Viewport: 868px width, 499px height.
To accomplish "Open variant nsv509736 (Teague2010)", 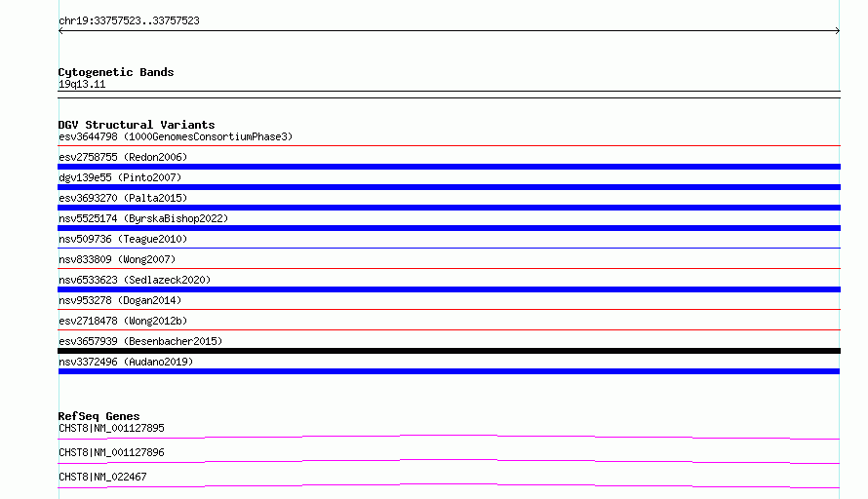I will click(x=123, y=239).
